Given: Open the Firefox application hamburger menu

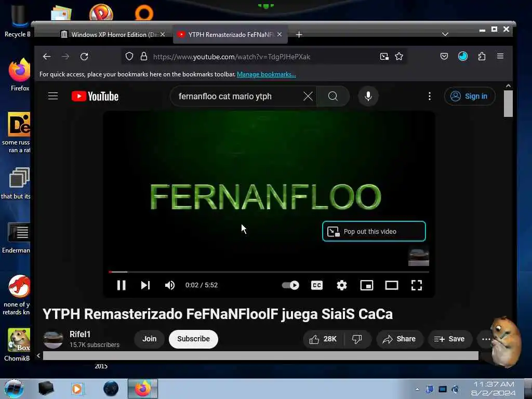Looking at the screenshot, I should tap(500, 56).
